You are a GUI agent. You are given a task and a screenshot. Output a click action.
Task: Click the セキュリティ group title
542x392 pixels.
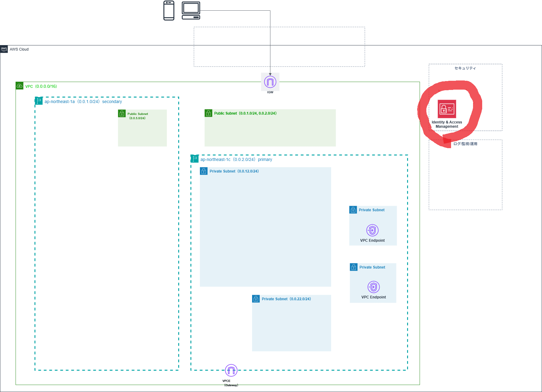click(465, 68)
